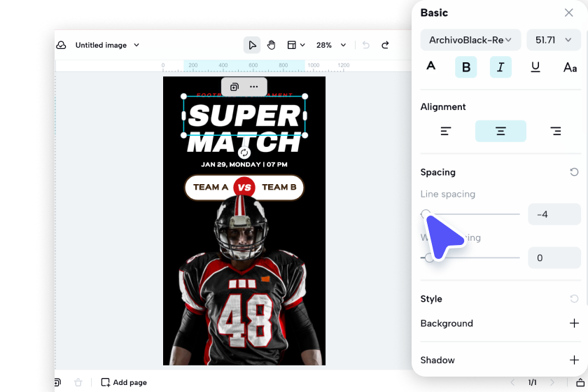Select the SUPER headline text
The width and height of the screenshot is (588, 392).
(244, 115)
